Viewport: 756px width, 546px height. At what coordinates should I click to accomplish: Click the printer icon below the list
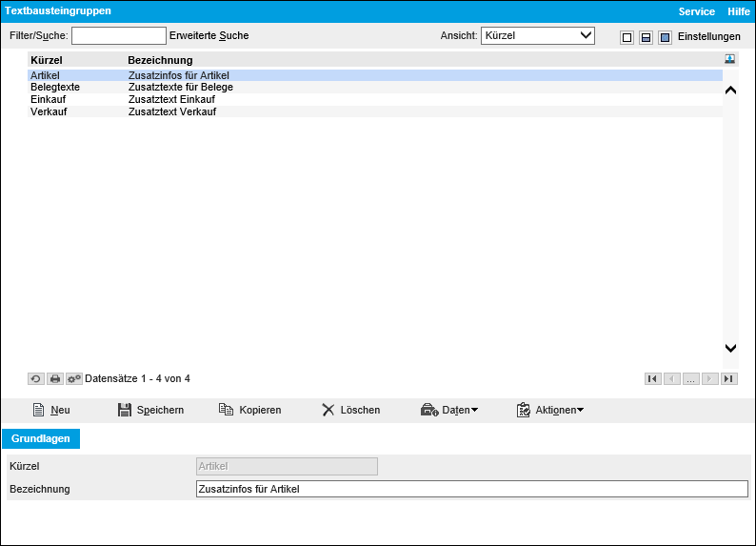pos(55,378)
